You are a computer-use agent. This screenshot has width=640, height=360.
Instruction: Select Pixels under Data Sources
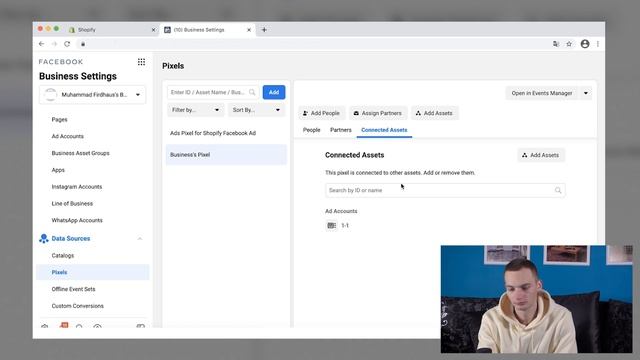[x=93, y=272]
